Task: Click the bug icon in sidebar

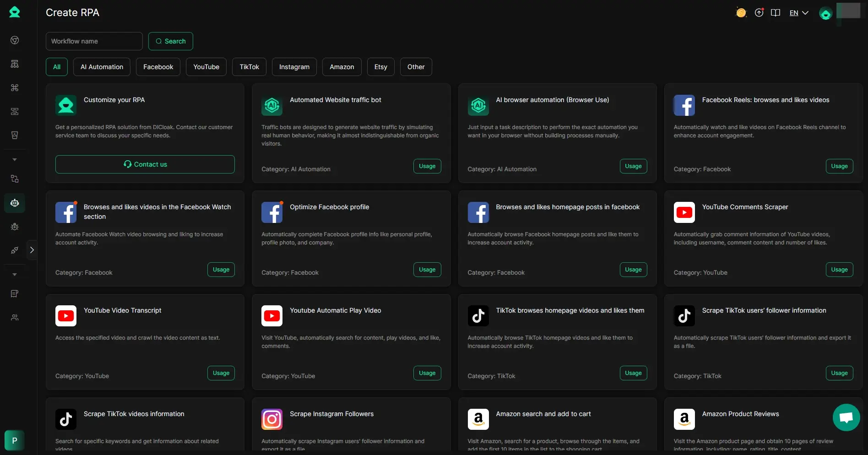Action: click(15, 227)
